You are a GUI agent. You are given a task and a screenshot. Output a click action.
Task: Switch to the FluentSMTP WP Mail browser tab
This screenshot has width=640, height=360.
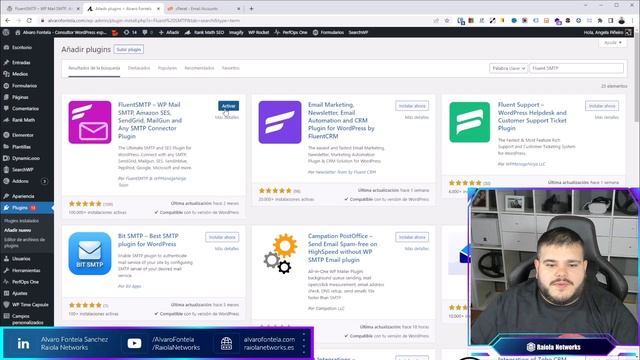[x=42, y=9]
